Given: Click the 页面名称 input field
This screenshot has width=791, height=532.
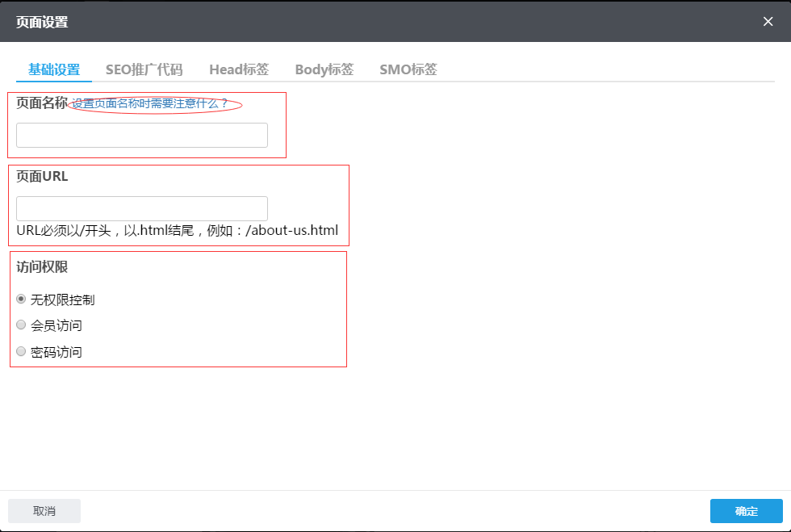Looking at the screenshot, I should point(141,135).
